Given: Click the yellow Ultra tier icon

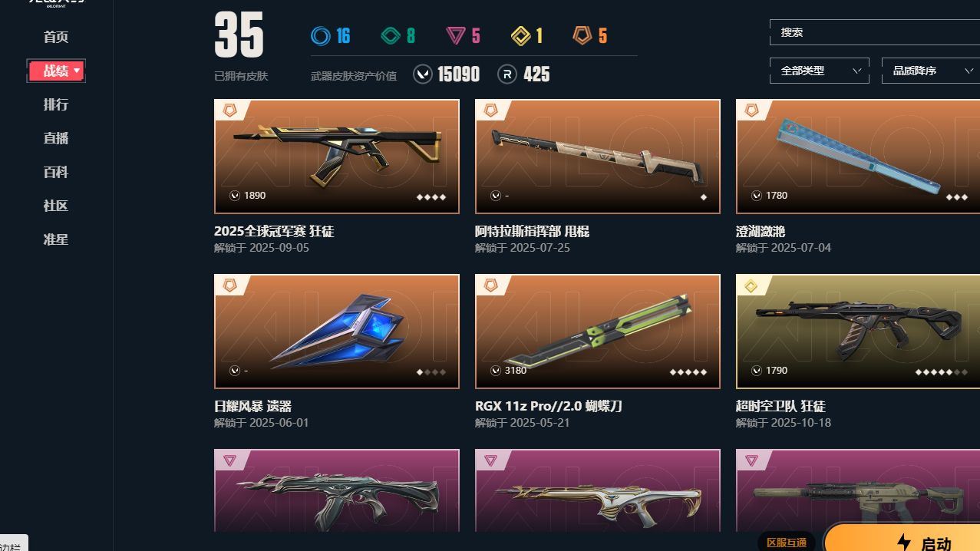Looking at the screenshot, I should click(521, 35).
